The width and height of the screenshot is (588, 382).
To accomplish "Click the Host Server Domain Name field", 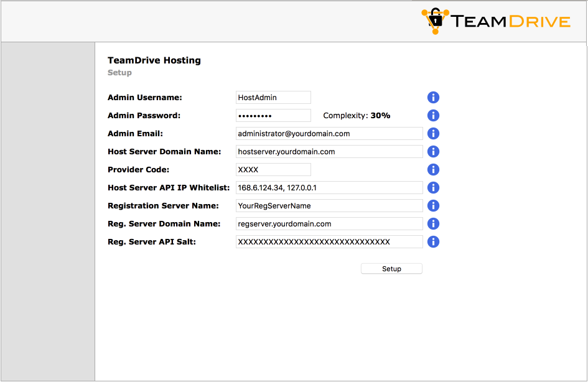I will 329,151.
